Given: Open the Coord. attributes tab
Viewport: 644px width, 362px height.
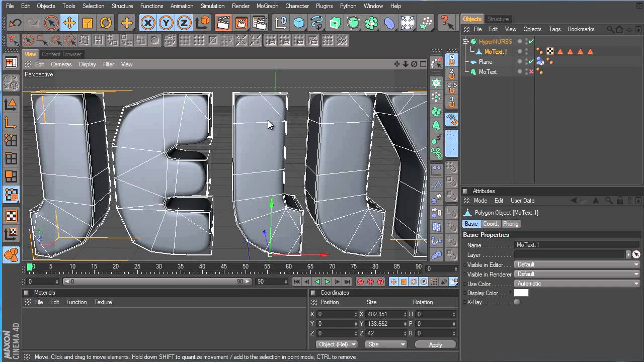Looking at the screenshot, I should 491,224.
